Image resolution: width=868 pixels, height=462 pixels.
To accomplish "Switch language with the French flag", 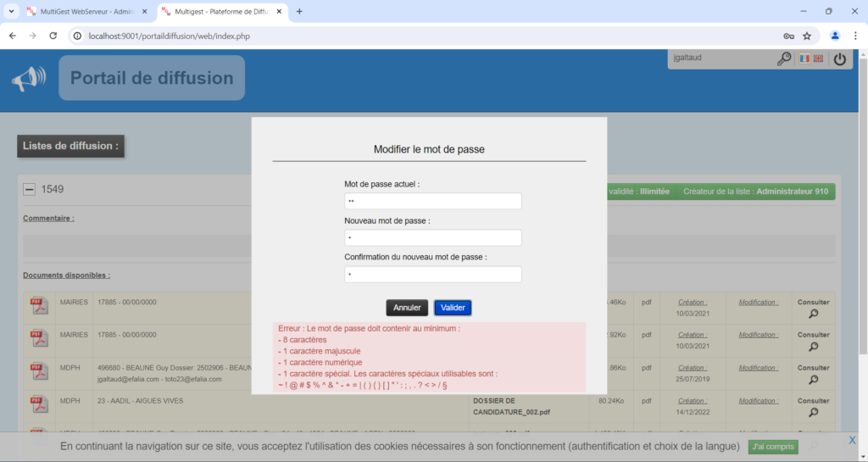I will pyautogui.click(x=804, y=59).
